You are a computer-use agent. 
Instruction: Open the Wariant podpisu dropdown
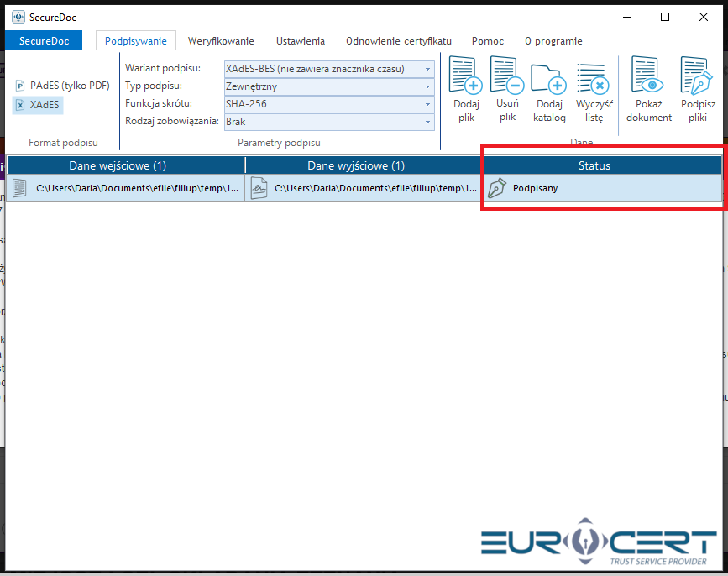(329, 69)
